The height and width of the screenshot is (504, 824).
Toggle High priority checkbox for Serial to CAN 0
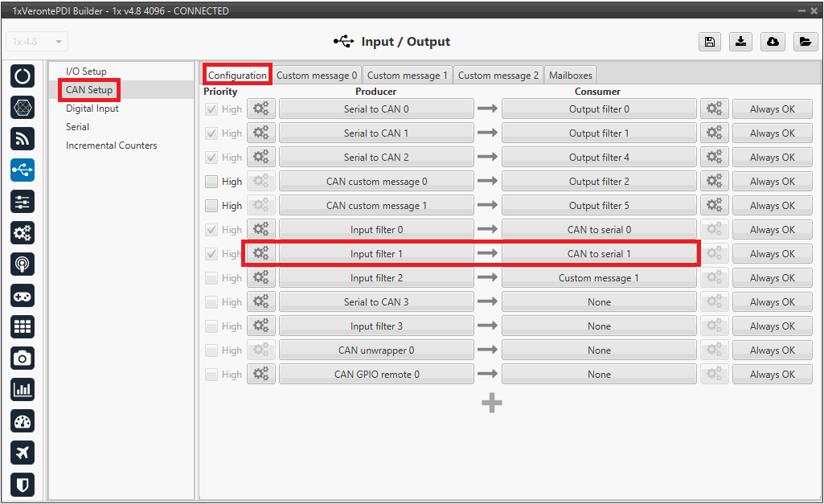211,109
